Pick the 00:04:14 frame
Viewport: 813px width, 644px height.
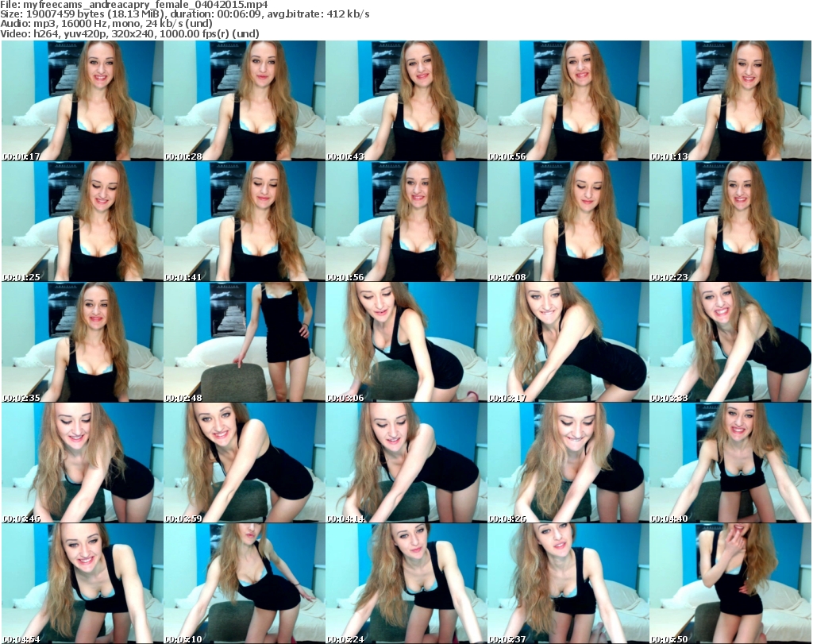[x=406, y=463]
